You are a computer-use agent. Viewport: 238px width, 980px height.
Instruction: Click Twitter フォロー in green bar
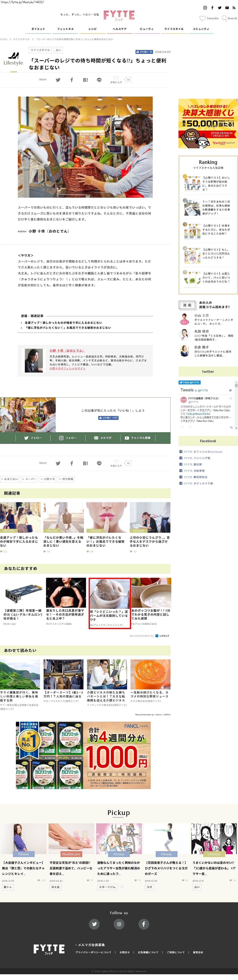(x=33, y=438)
